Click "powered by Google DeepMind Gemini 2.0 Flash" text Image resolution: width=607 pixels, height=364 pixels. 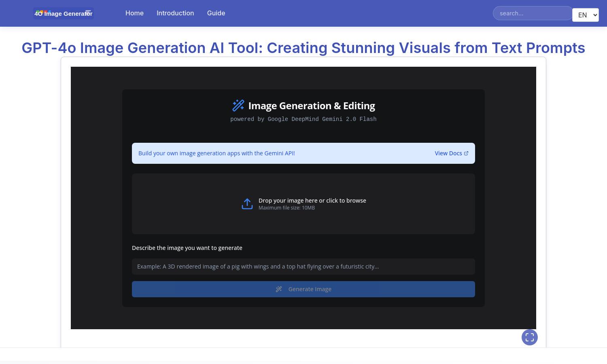[x=303, y=119]
